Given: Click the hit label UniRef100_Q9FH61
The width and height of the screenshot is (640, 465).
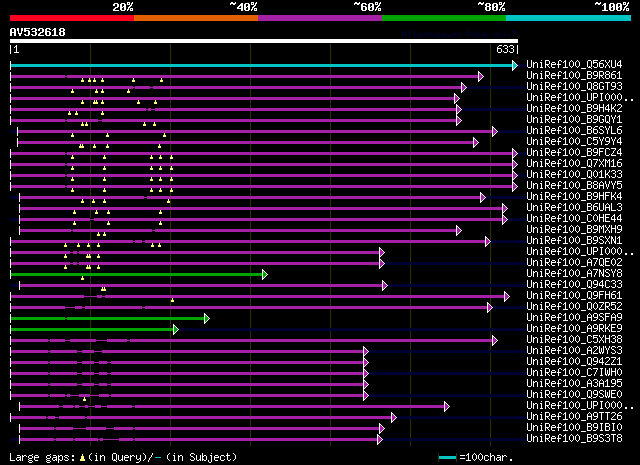Looking at the screenshot, I should pos(574,296).
